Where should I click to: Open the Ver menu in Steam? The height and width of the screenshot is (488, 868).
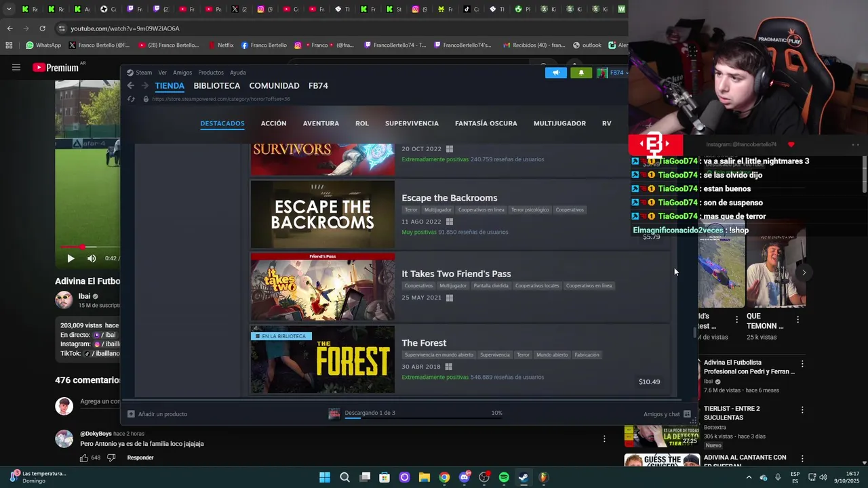tap(163, 73)
